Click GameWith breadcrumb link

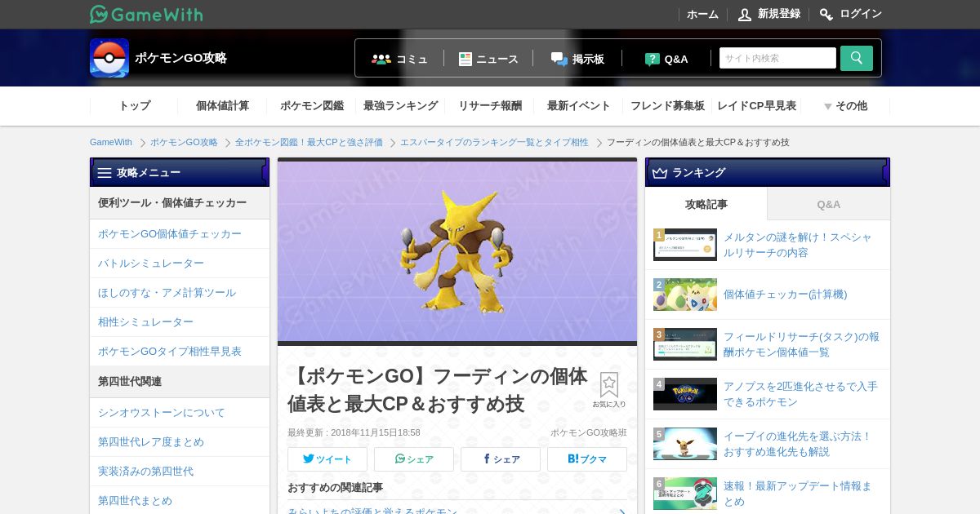[x=111, y=142]
